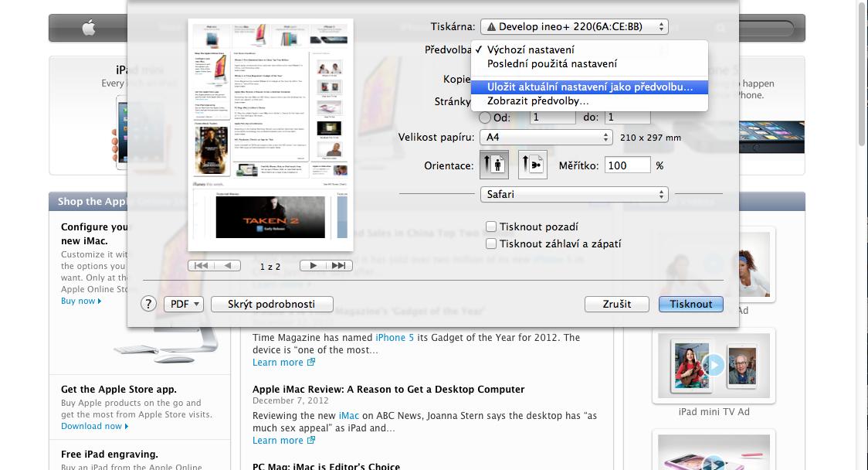This screenshot has width=868, height=470.
Task: Jump to last preview page
Action: click(339, 265)
